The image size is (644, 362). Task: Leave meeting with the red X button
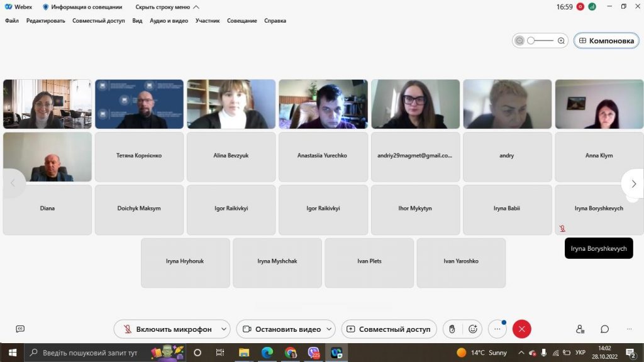click(521, 329)
